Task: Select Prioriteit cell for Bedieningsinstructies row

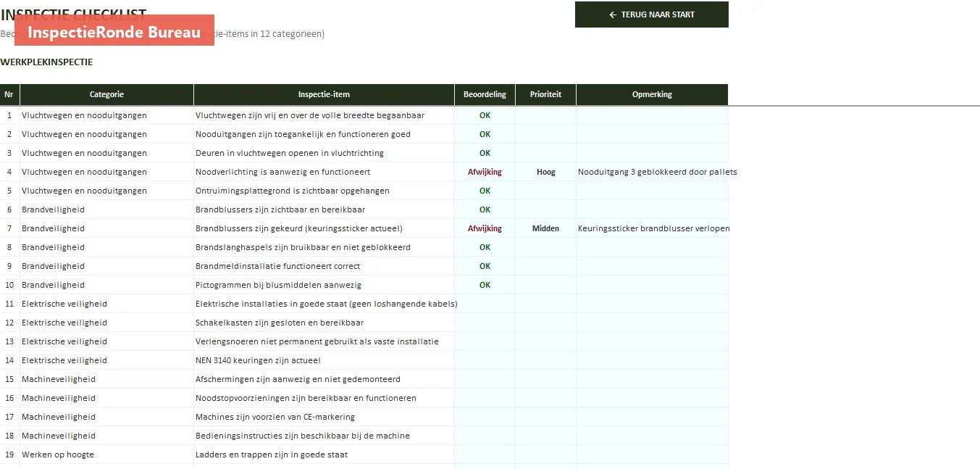Action: [545, 436]
